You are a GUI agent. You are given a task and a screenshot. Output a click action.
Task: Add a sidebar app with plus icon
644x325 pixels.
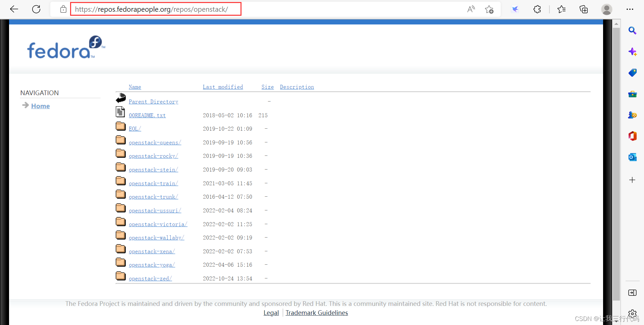(x=632, y=180)
